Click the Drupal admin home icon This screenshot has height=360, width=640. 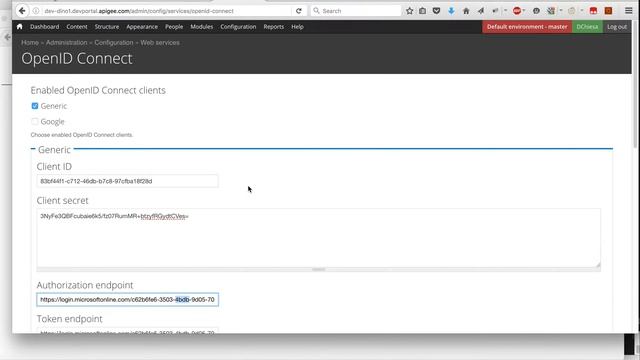[20, 27]
